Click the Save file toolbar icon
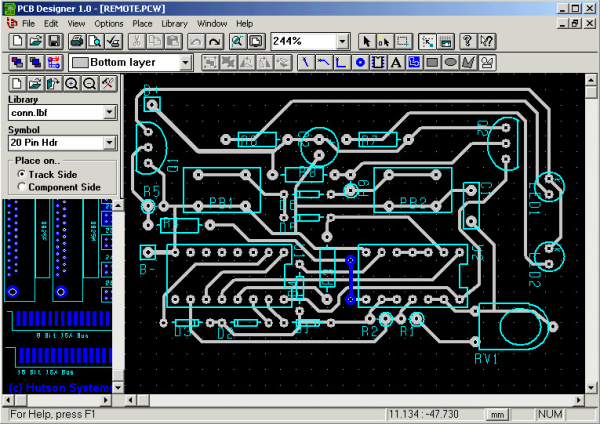 pyautogui.click(x=54, y=41)
